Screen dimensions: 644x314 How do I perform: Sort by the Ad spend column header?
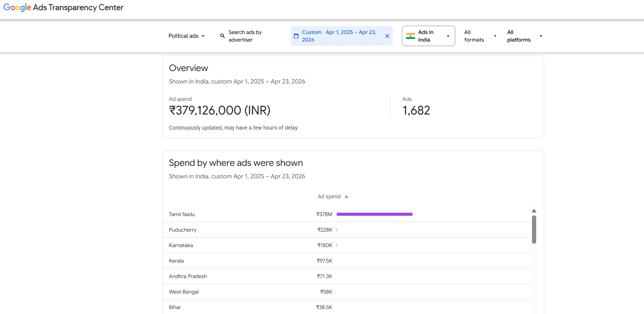(x=329, y=197)
